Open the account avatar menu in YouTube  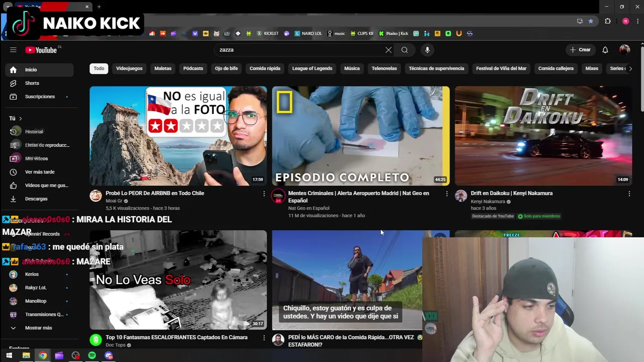click(x=624, y=50)
